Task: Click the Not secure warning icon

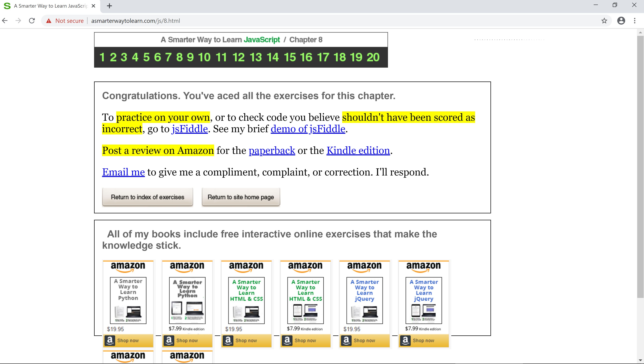Action: (49, 21)
